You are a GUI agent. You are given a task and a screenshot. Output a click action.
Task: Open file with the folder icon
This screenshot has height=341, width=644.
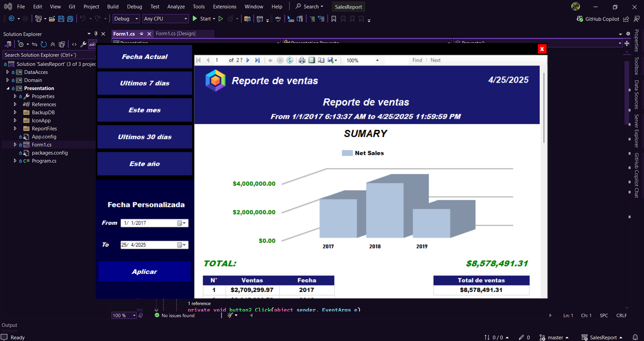52,19
